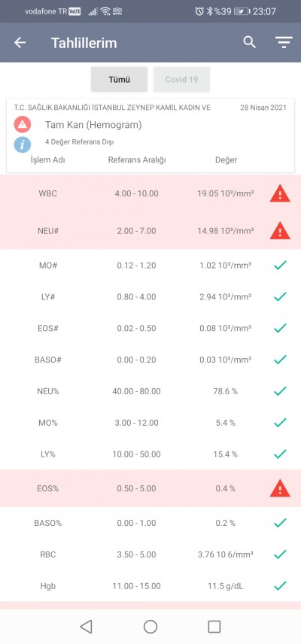Open the filter icon in header
Screen dimensions: 301x644
pos(284,42)
